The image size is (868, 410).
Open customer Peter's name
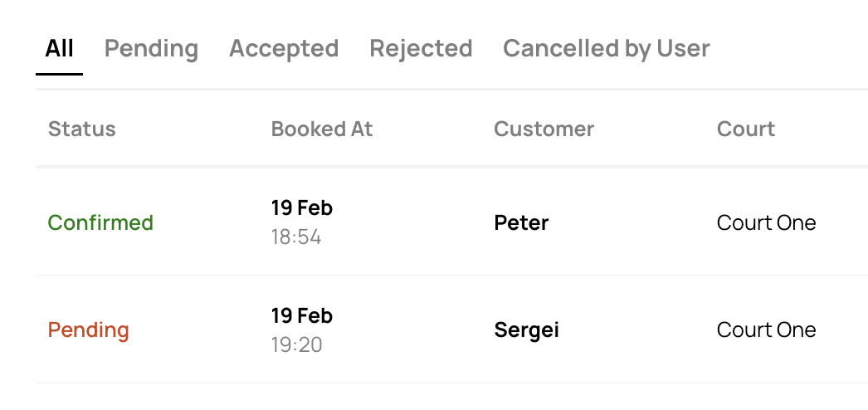coord(521,223)
